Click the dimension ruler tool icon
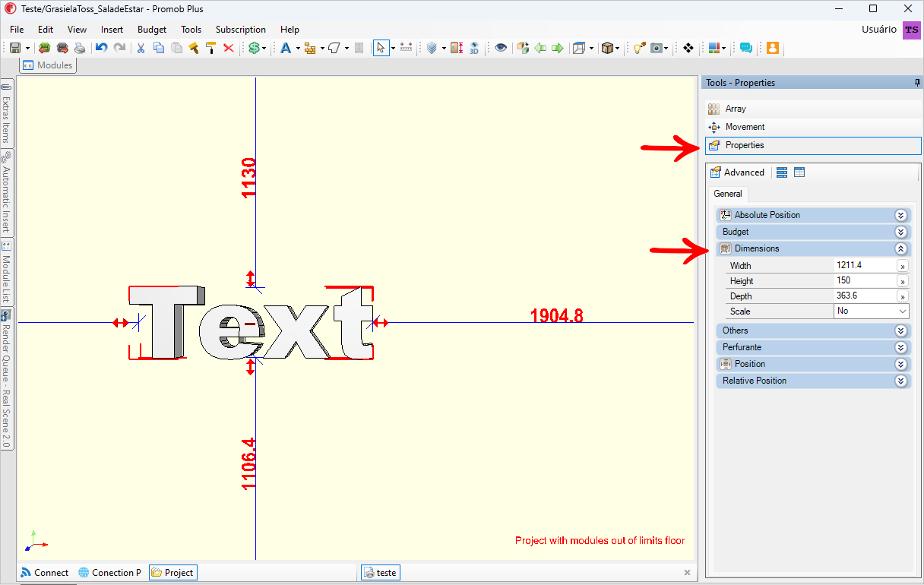This screenshot has height=585, width=924. click(x=406, y=48)
